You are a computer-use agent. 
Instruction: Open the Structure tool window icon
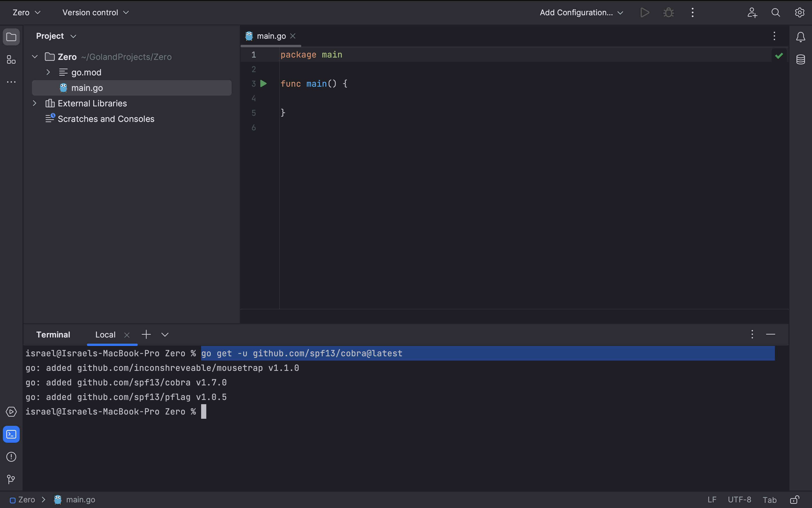[x=11, y=59]
